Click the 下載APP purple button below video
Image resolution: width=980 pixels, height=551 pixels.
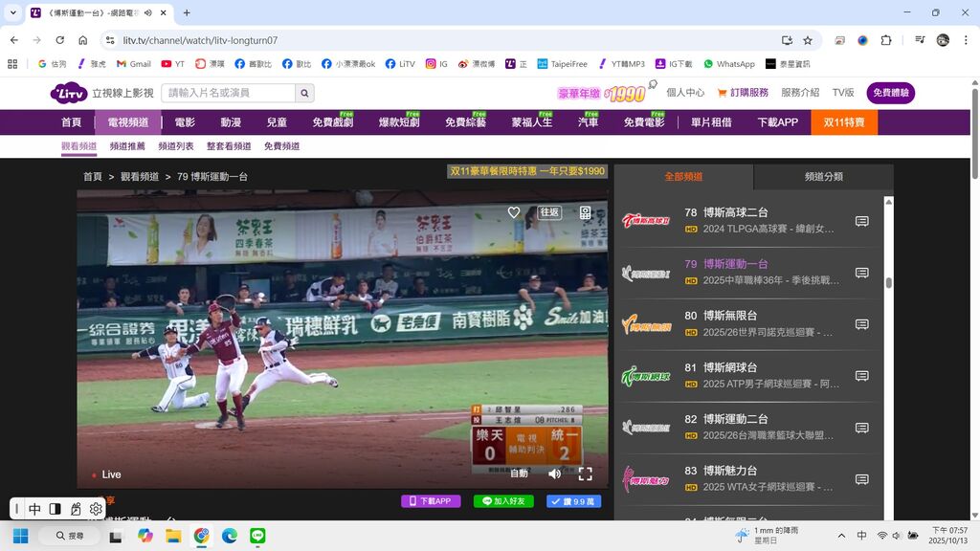click(x=431, y=501)
